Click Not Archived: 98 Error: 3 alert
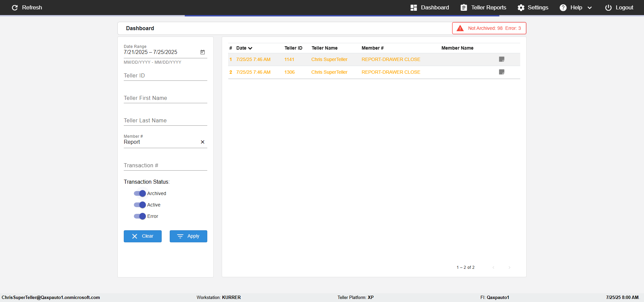Viewport: 644px width, 302px height. click(489, 28)
